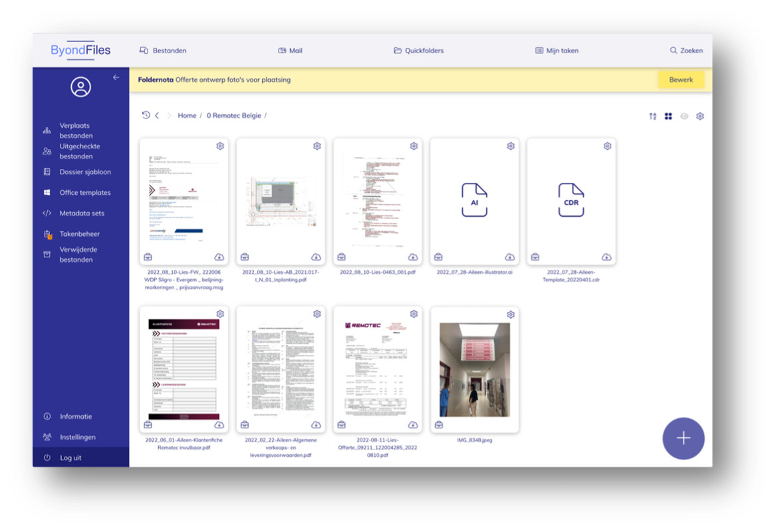Open gear menu on the illustrator.ai file card
778x532 pixels.
click(x=511, y=146)
